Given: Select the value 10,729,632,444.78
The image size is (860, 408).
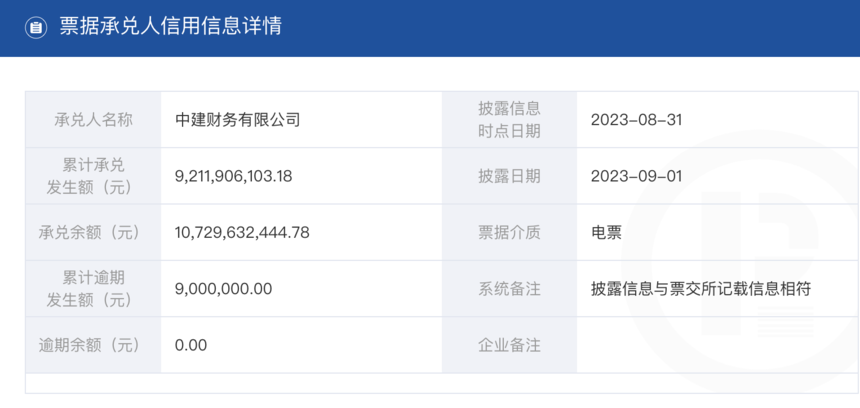Looking at the screenshot, I should [x=242, y=233].
